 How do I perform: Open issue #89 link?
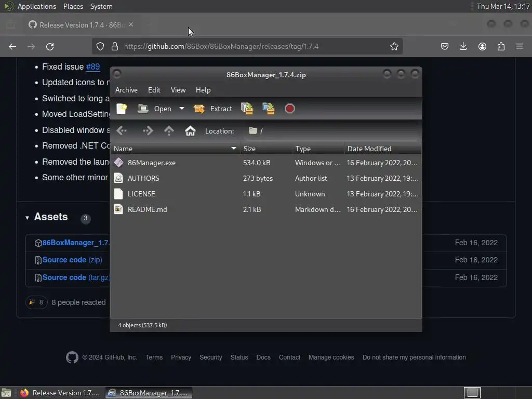click(92, 66)
